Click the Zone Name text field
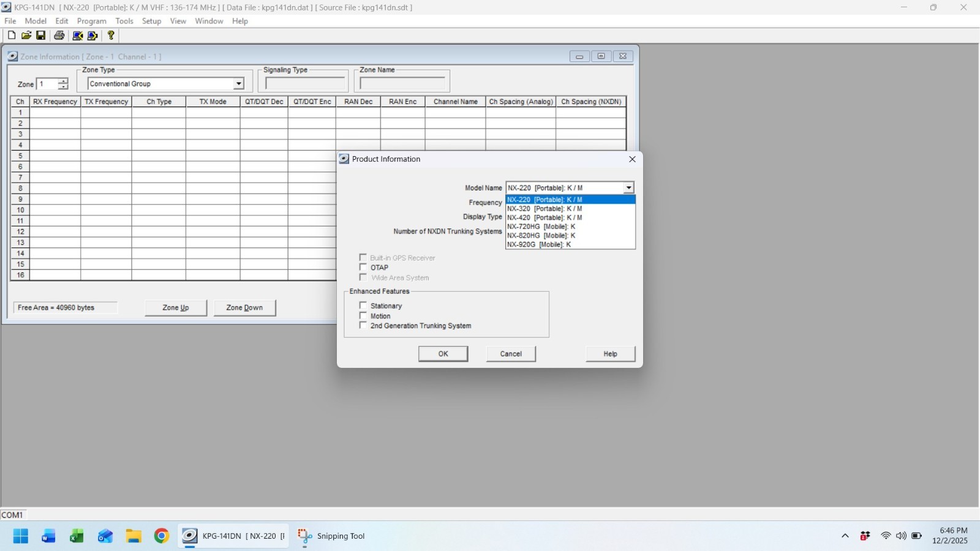The image size is (980, 551). pos(402,83)
